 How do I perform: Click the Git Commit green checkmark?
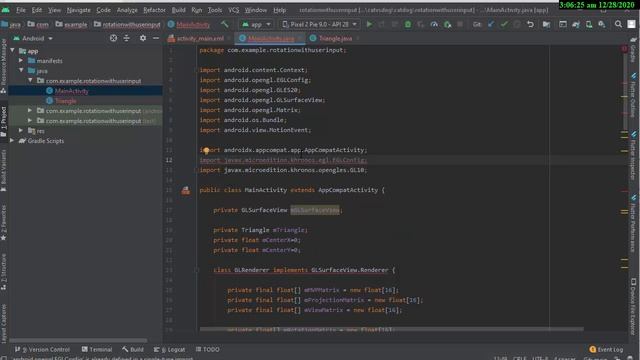click(x=504, y=24)
